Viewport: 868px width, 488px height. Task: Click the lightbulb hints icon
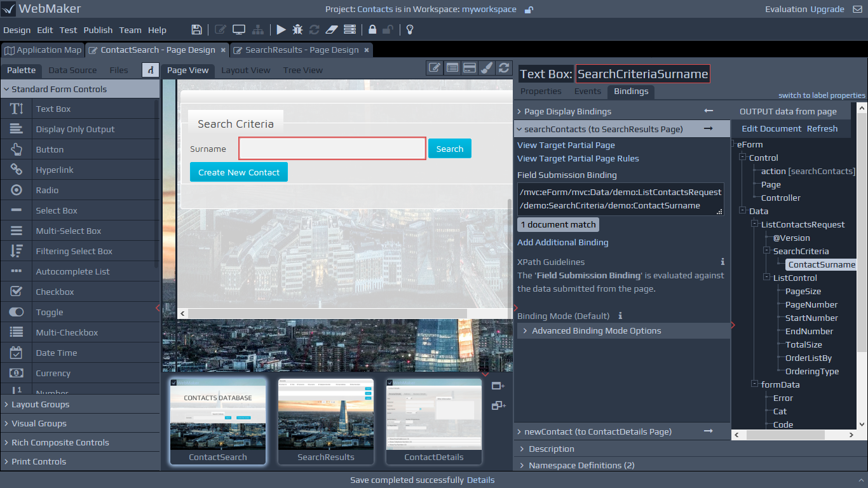410,30
